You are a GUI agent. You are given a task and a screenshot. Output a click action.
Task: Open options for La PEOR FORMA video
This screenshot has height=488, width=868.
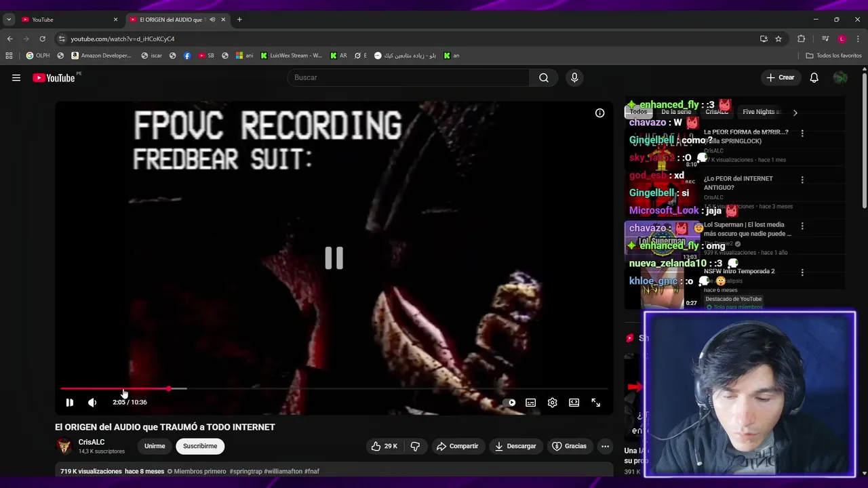tap(802, 134)
